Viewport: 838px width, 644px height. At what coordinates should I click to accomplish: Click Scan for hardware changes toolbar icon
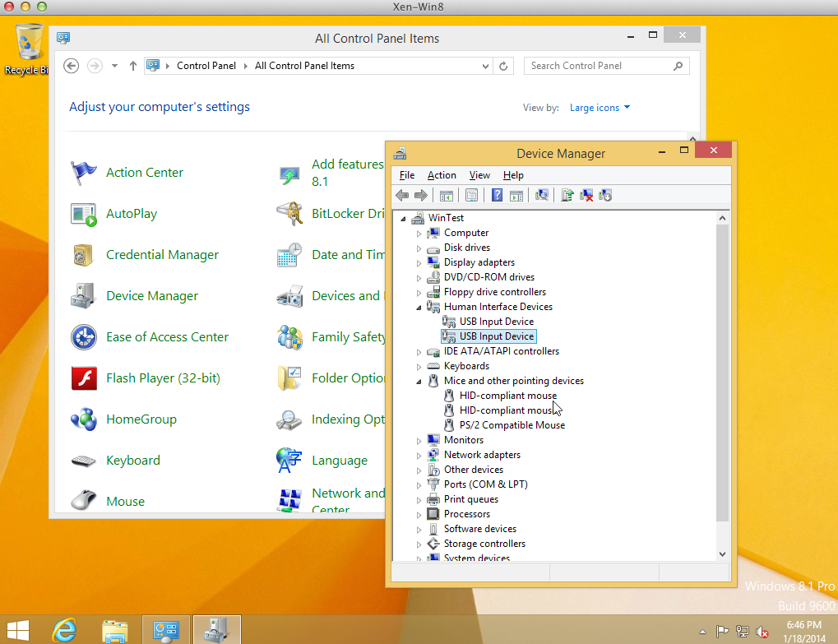(x=541, y=195)
